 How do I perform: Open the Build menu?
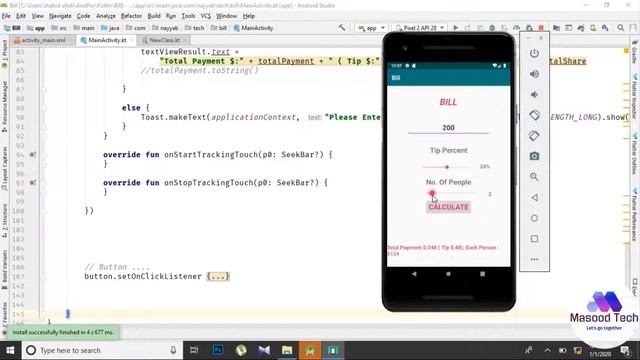pos(154,16)
